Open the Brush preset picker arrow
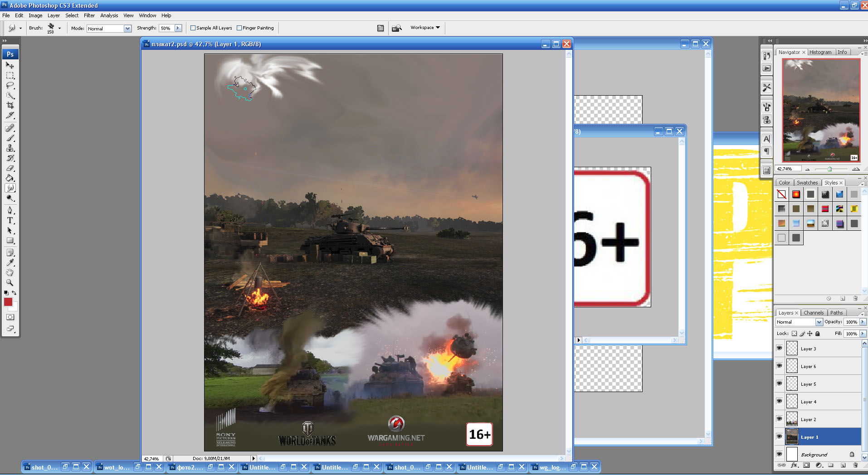This screenshot has height=475, width=868. [59, 28]
